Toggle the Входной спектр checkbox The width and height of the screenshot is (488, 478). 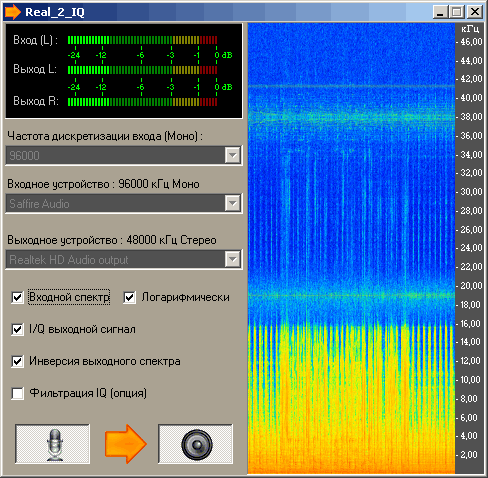[17, 297]
